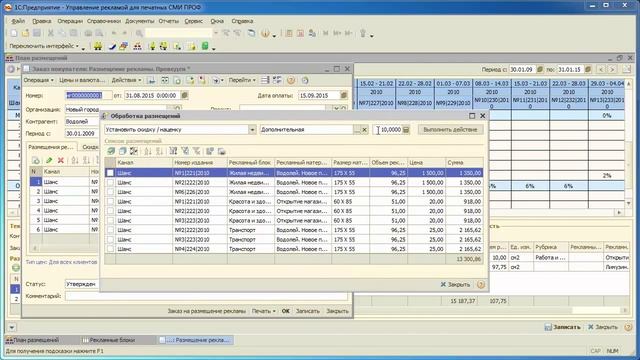
Task: Clear the Дополнительная field with X icon
Action: [x=364, y=130]
